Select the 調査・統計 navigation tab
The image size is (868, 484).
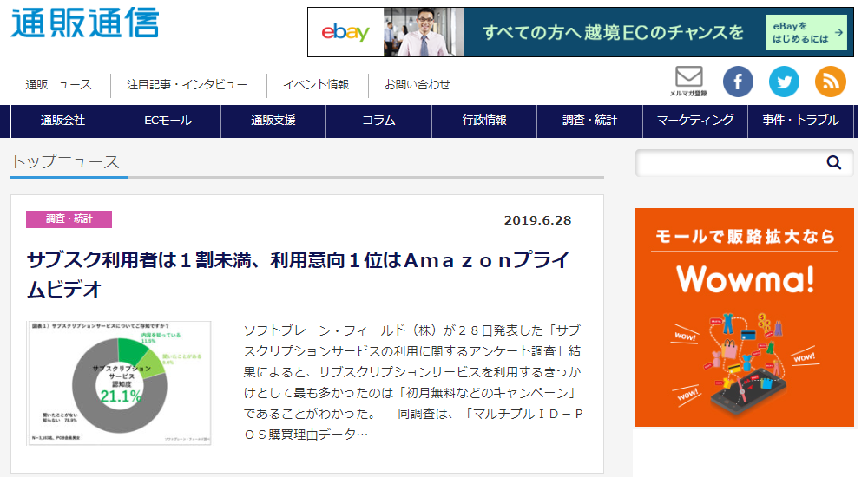click(x=589, y=121)
